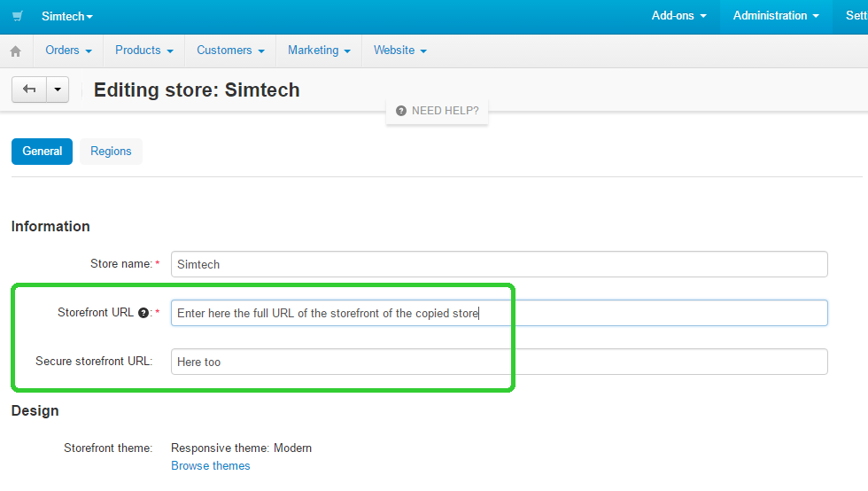Click the Storefront URL help tooltip icon
868x491 pixels.
tap(143, 313)
